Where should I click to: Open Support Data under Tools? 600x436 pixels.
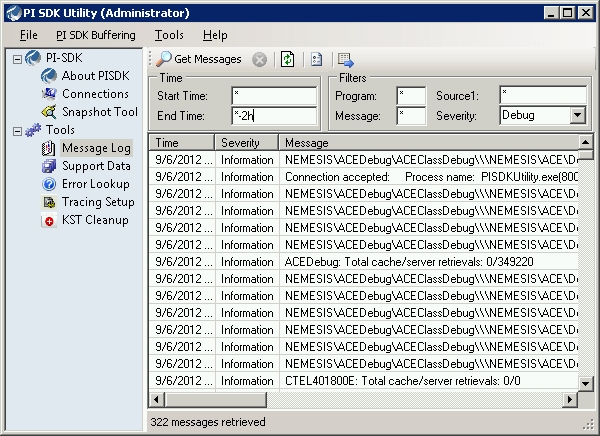point(96,166)
